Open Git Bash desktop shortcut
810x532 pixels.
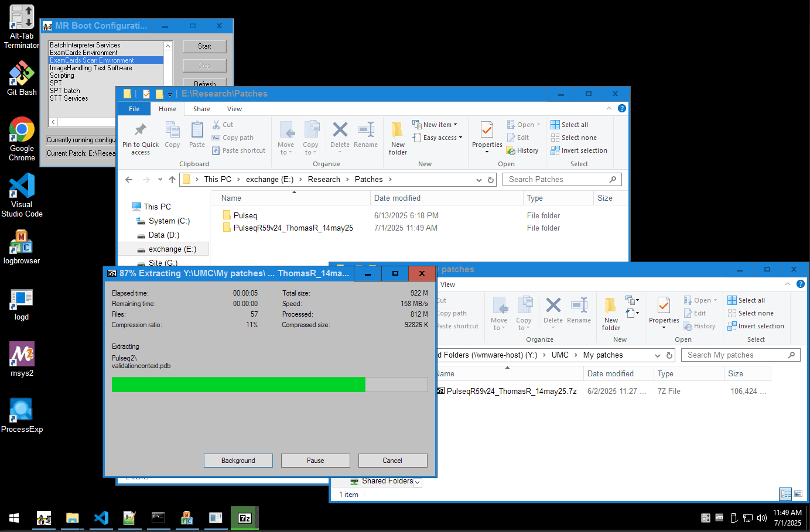(22, 79)
